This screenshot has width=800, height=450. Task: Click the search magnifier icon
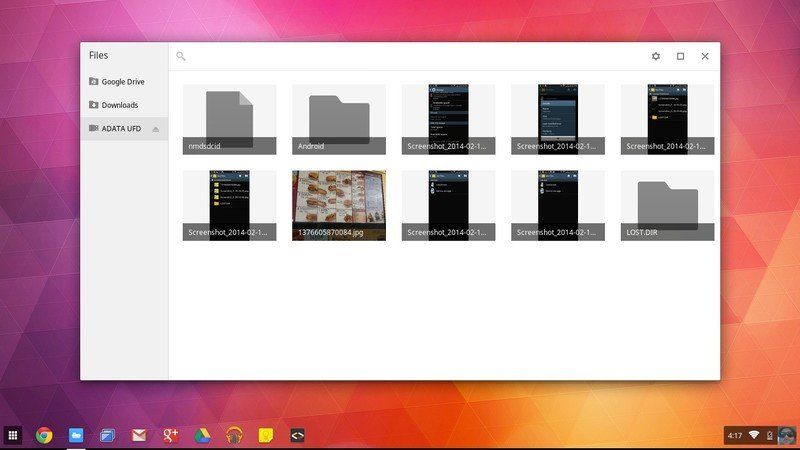(181, 56)
